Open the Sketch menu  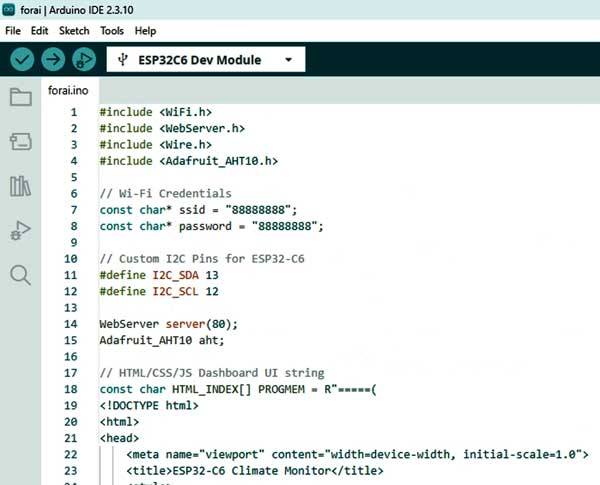point(74,31)
